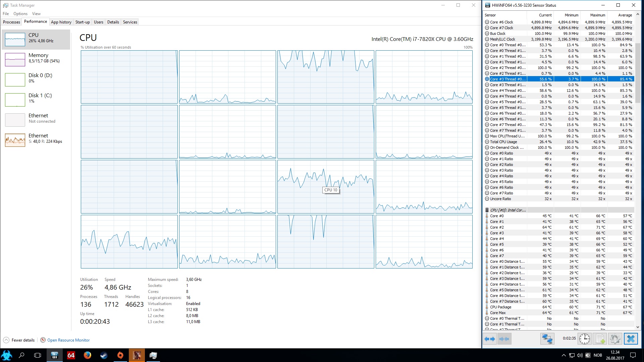This screenshot has width=644, height=362.
Task: Click HWiNFO expand-window right arrows button
Action: [490, 339]
